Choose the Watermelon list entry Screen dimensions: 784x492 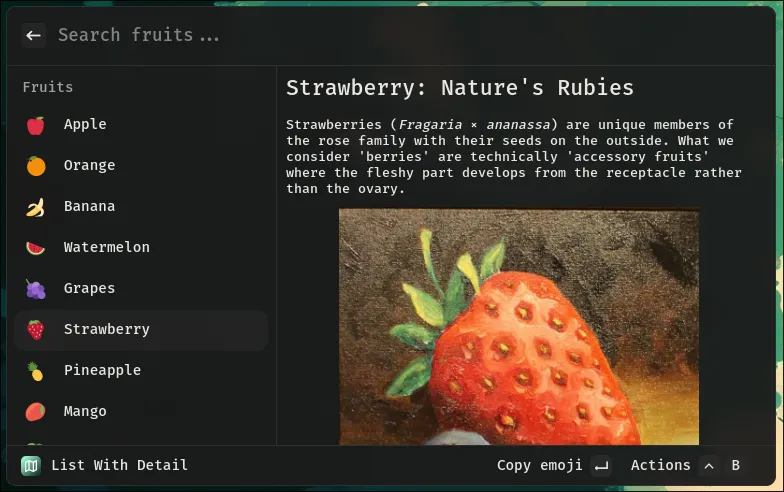[106, 248]
